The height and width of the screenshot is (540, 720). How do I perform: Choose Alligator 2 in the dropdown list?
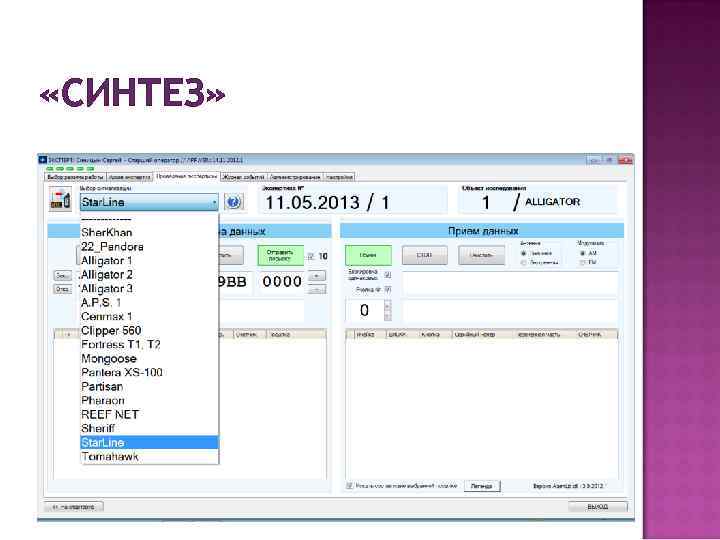tap(149, 275)
